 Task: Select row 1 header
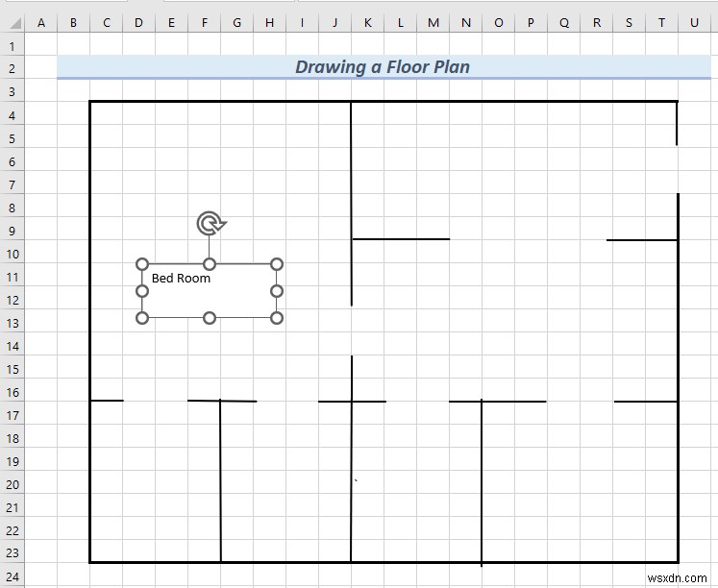point(12,46)
